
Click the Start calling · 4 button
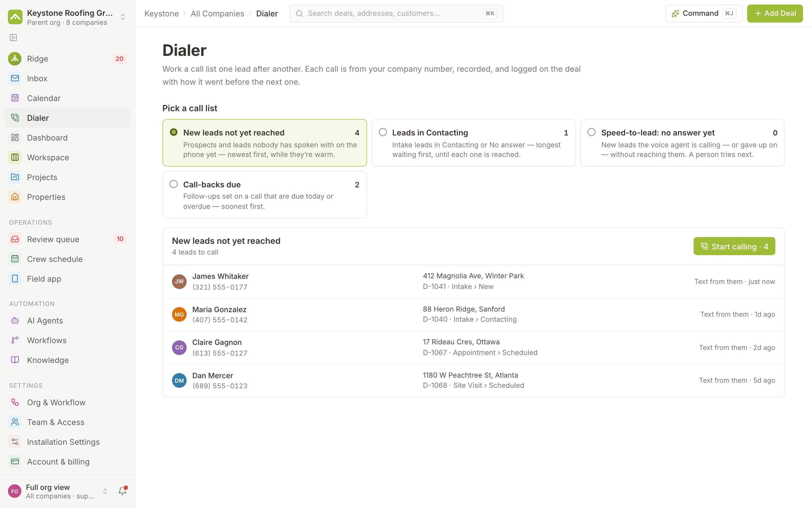point(734,246)
